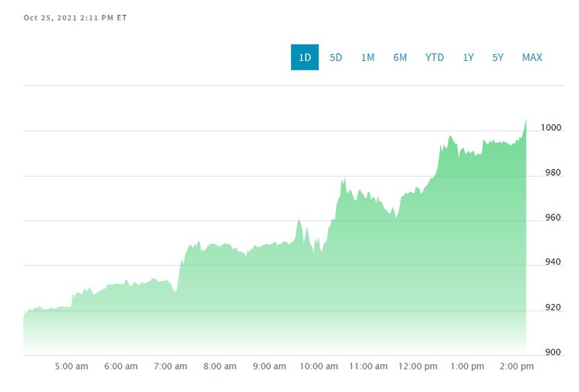579x392 pixels.
Task: Click the 1000 y-axis price label
Action: 552,127
